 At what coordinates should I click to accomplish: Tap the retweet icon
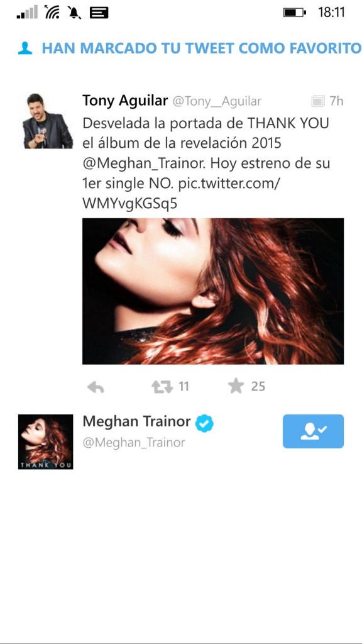pos(162,387)
